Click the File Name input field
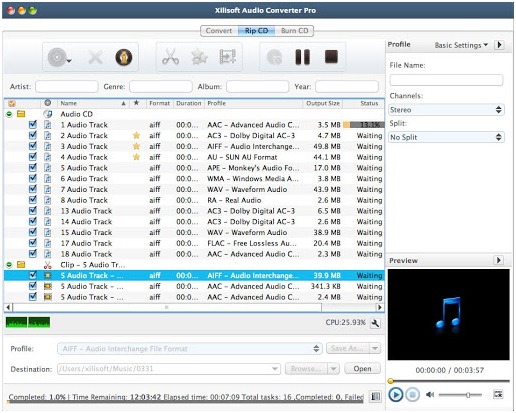The image size is (516, 413). point(446,80)
